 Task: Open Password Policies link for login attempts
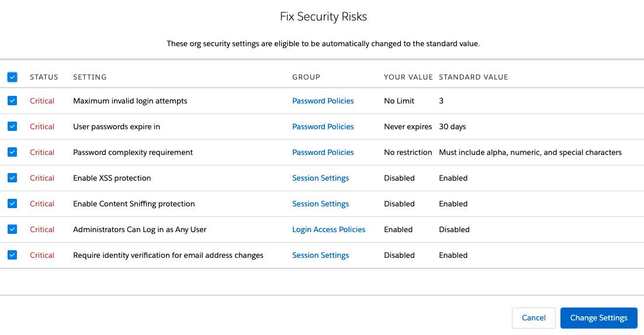[x=323, y=101]
